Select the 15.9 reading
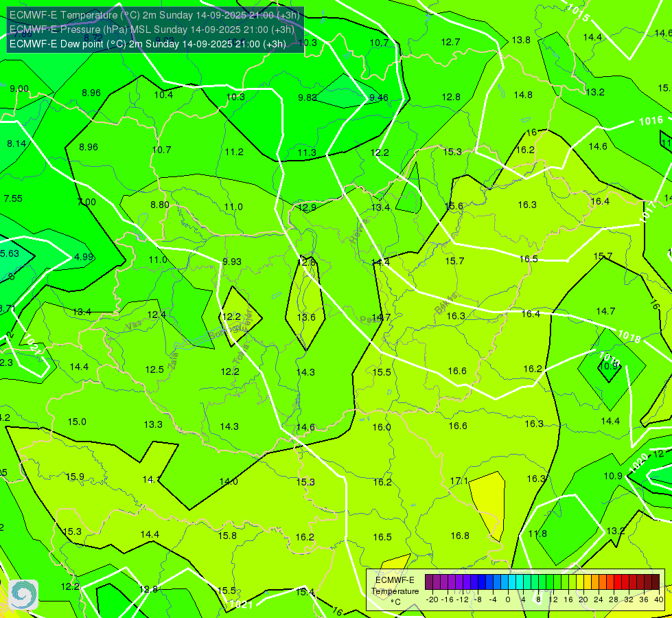 click(75, 477)
